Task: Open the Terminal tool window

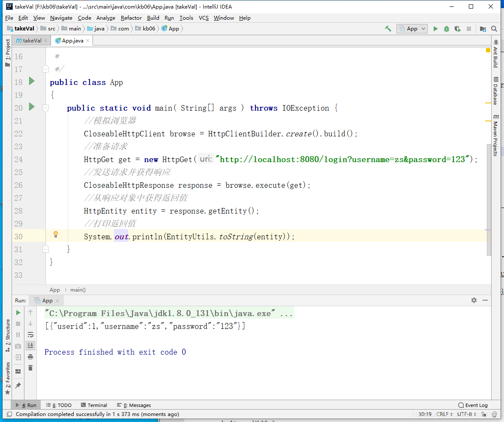Action: [94, 405]
